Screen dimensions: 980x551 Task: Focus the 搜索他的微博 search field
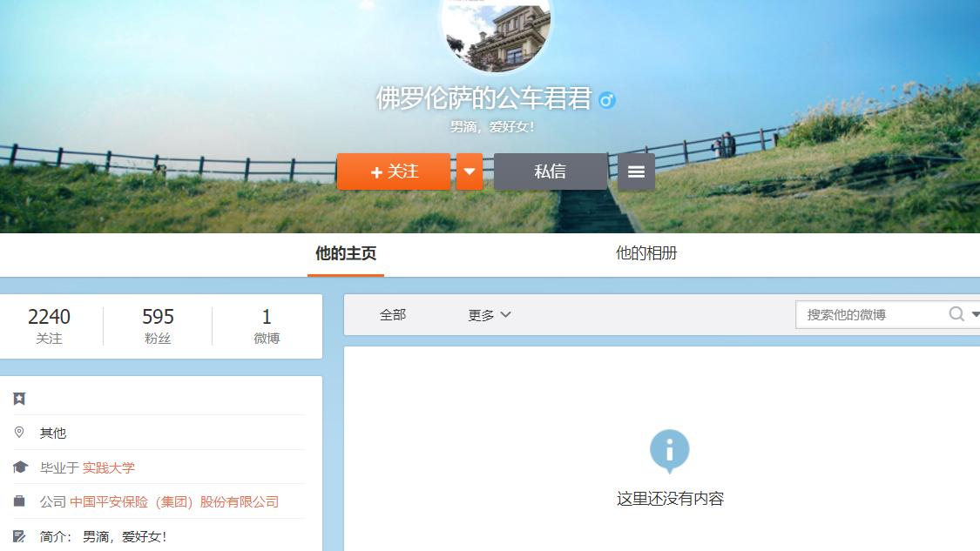pyautogui.click(x=871, y=314)
